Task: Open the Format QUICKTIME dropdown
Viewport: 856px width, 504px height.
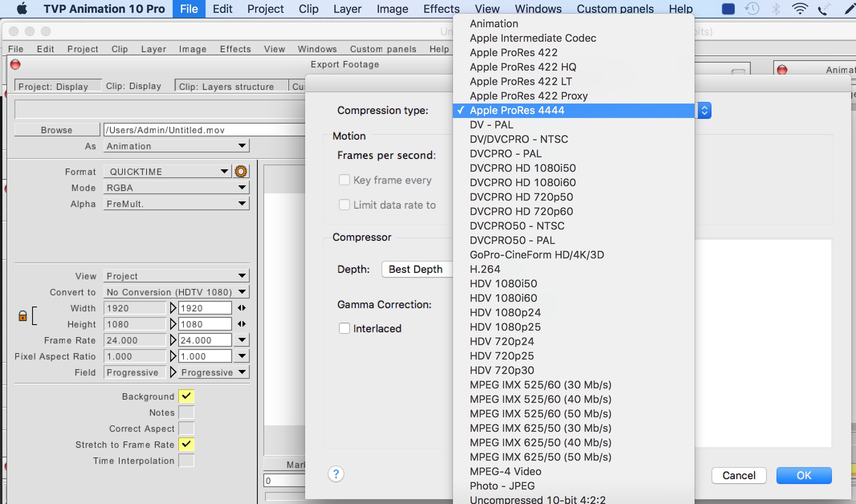Action: [167, 171]
